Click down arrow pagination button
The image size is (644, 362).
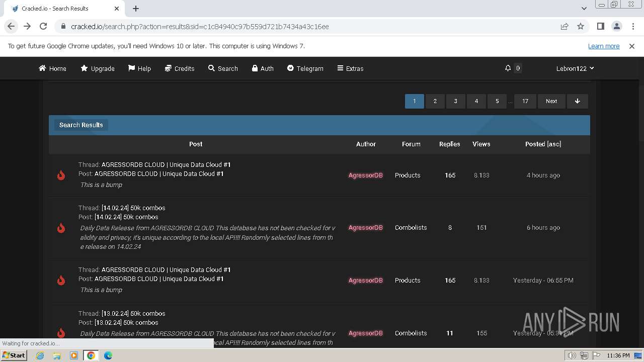click(578, 101)
